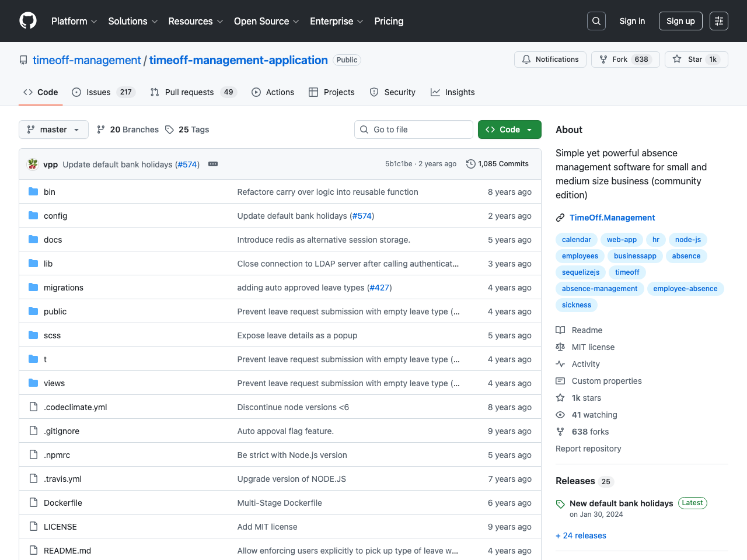The width and height of the screenshot is (747, 560).
Task: Click the tag icon next to latest release
Action: [560, 504]
